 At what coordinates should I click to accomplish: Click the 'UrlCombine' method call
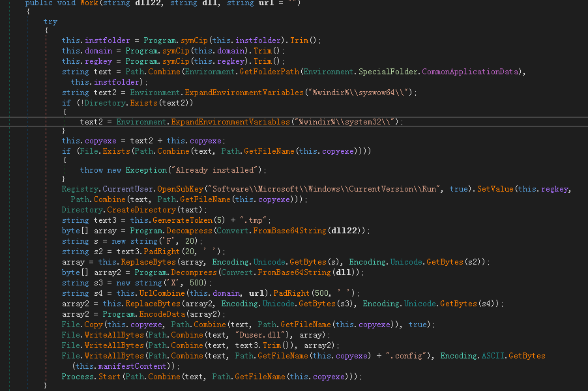162,293
